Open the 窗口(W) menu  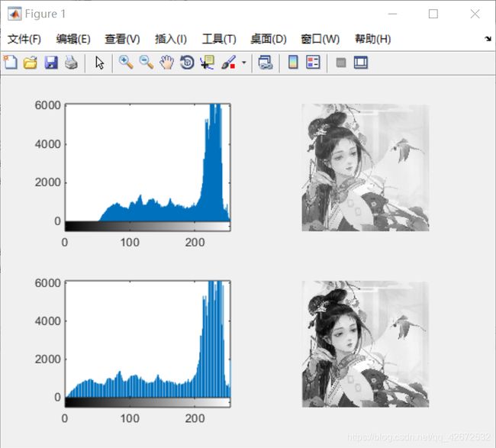[320, 39]
